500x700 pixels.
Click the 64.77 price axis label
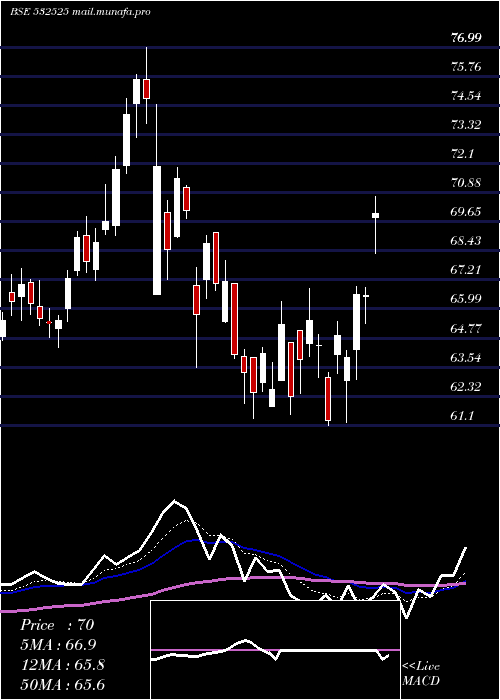coord(466,329)
